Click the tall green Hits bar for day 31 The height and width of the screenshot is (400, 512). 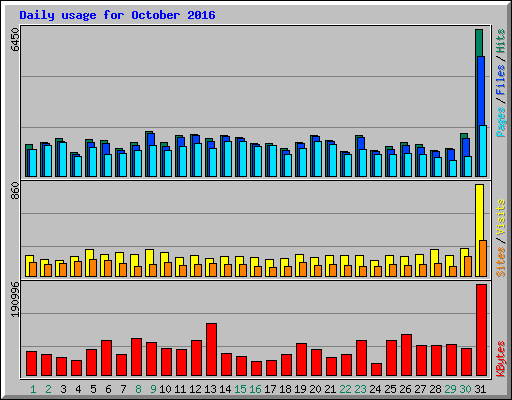[479, 43]
